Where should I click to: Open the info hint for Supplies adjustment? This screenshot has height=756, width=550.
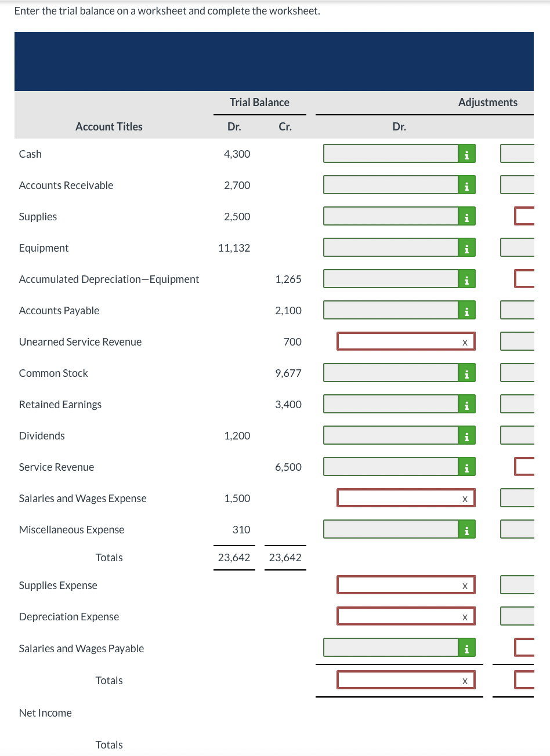click(x=467, y=216)
